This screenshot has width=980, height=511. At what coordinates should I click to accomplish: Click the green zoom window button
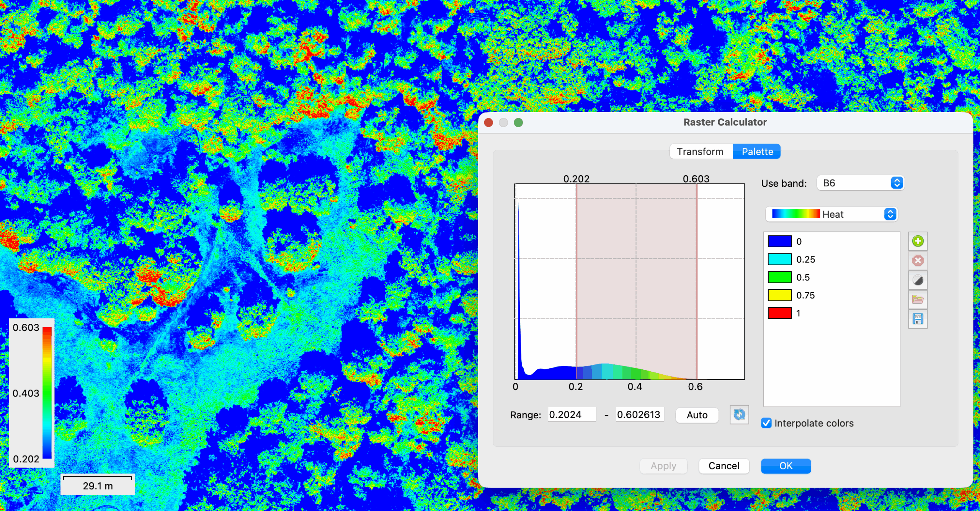tap(518, 122)
